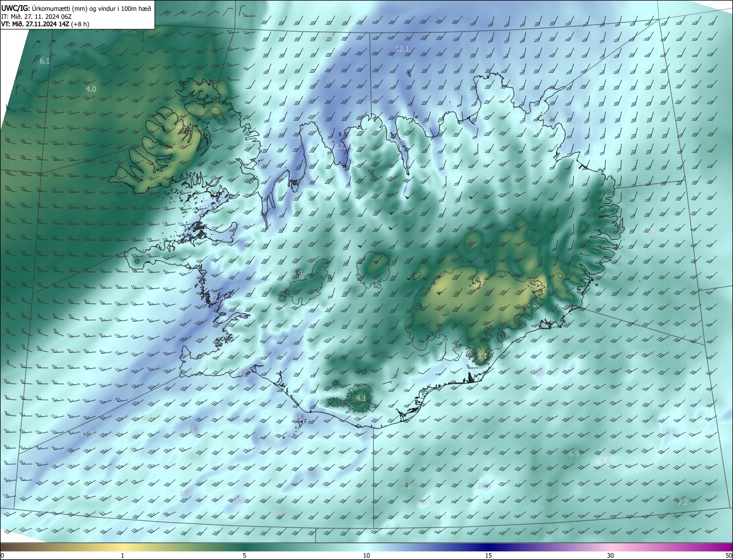Click the 10 tick on the color scale
The width and height of the screenshot is (733, 560).
[366, 555]
